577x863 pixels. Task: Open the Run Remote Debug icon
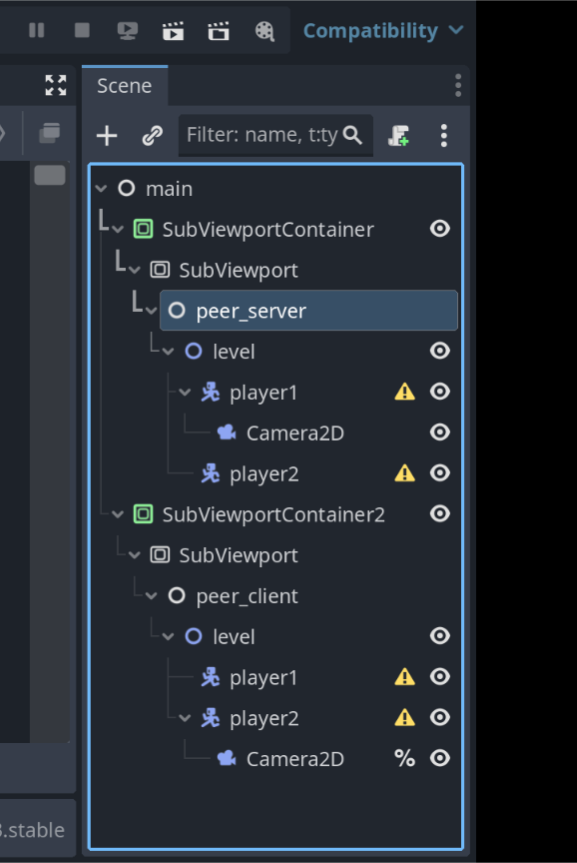pos(128,31)
